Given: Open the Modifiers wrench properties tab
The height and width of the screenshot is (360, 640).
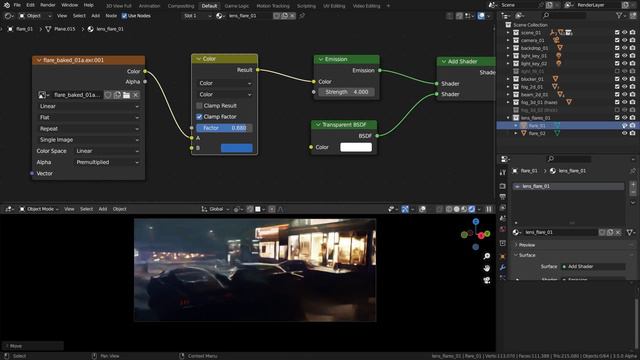Looking at the screenshot, I should click(502, 267).
